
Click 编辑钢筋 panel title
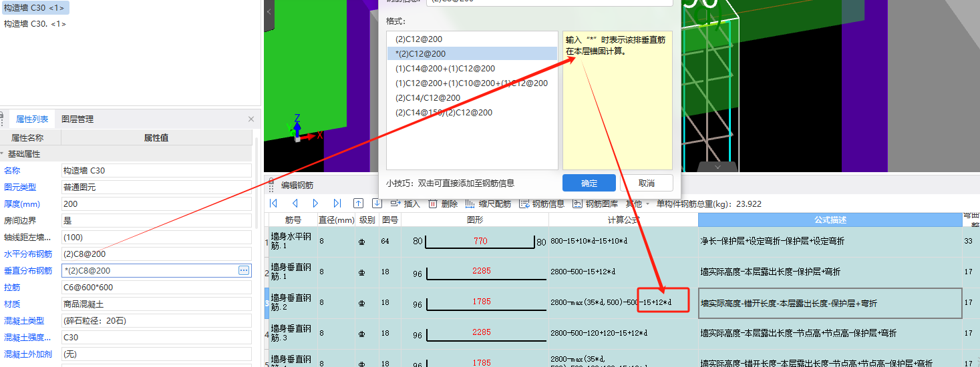tap(297, 186)
